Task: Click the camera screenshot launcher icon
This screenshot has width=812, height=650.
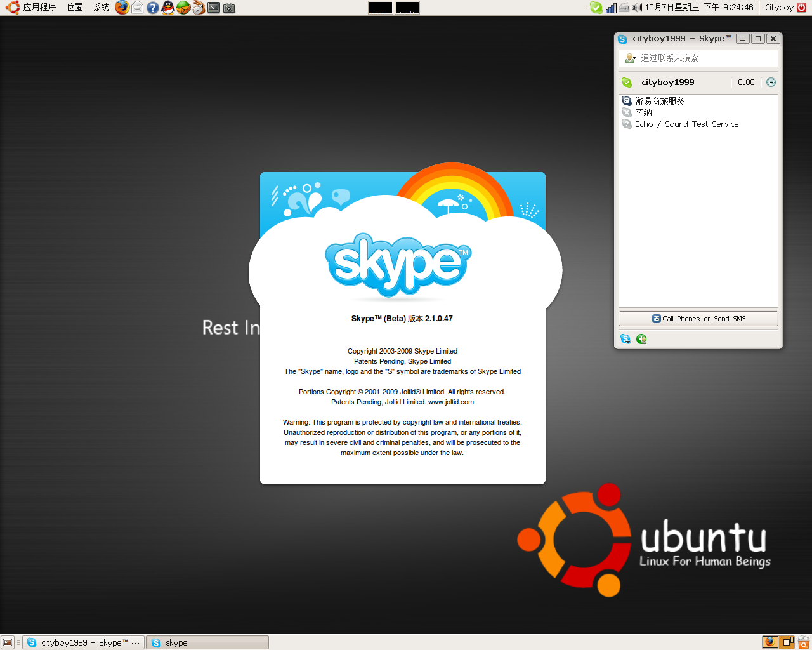Action: coord(229,8)
